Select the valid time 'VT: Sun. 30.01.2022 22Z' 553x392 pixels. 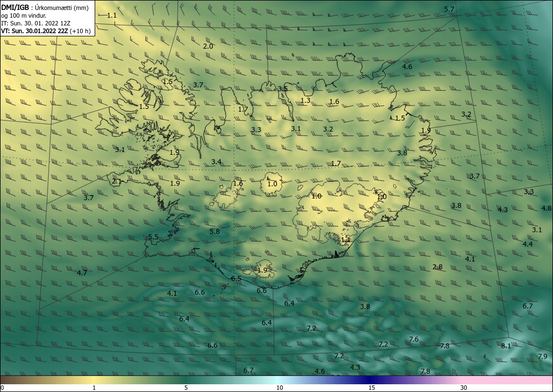pyautogui.click(x=35, y=31)
